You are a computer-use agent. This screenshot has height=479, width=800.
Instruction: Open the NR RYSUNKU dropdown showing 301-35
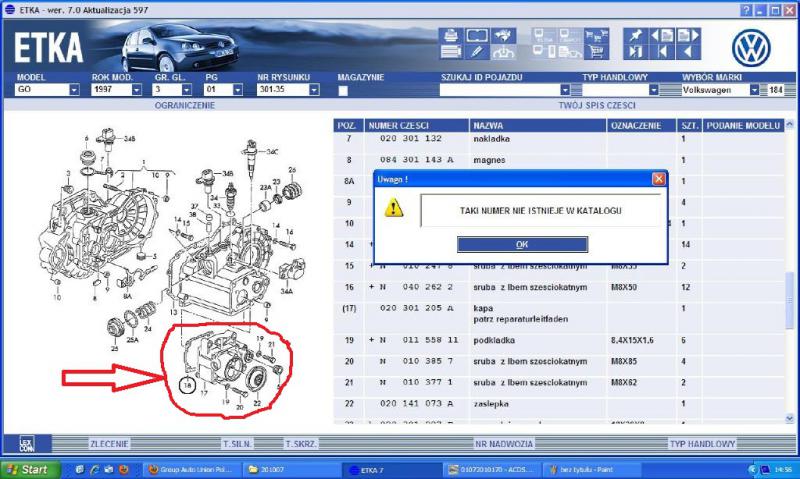point(314,90)
